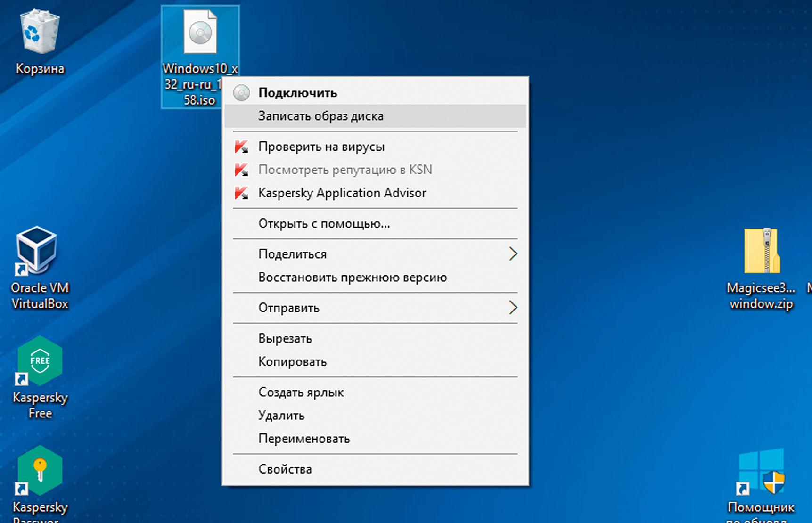The height and width of the screenshot is (523, 812).
Task: Open Oracle VM VirtualBox desktop shortcut
Action: point(38,251)
